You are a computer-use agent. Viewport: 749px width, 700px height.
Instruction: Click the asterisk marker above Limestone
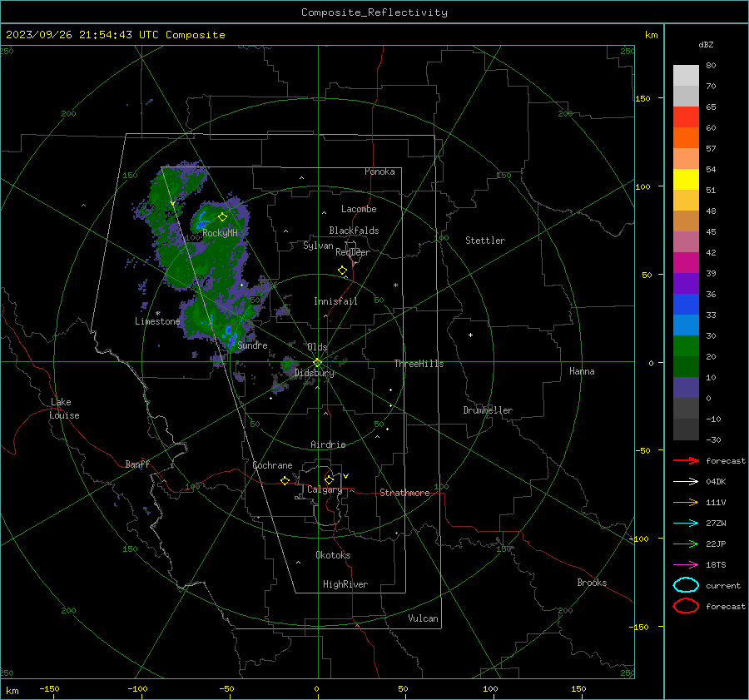pos(157,314)
